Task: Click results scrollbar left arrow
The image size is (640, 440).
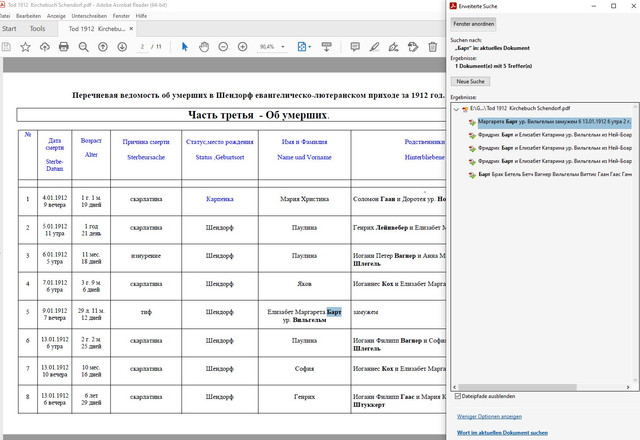Action: pyautogui.click(x=455, y=387)
